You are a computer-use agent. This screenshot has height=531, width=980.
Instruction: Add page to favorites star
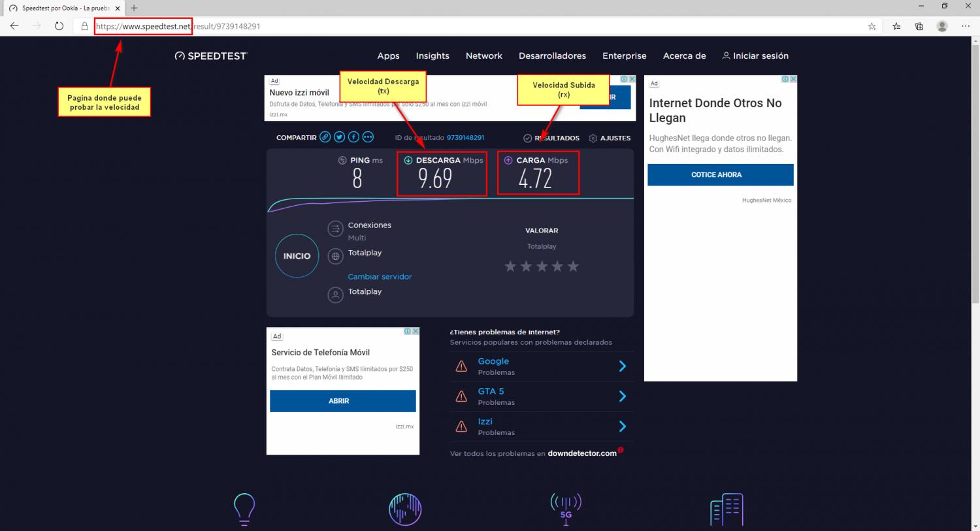tap(872, 26)
